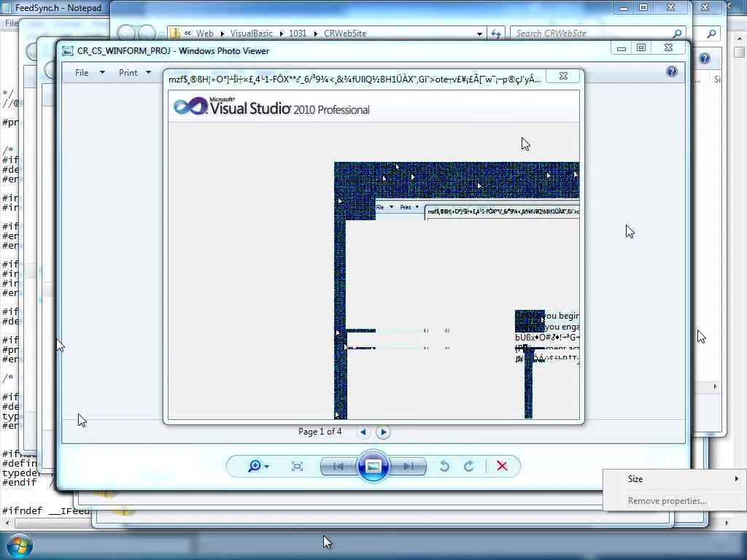Start the slide show with the center button
Screen dimensions: 747x560
[x=373, y=466]
